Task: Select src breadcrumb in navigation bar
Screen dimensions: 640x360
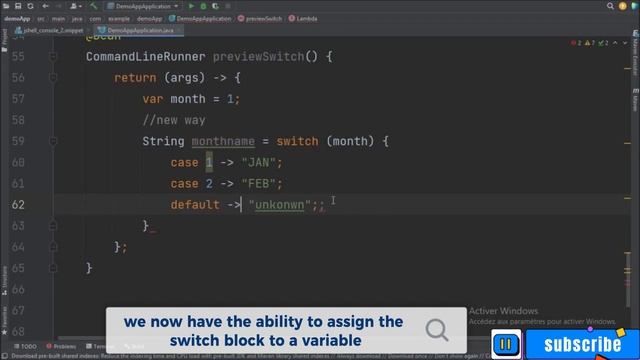Action: coord(41,19)
